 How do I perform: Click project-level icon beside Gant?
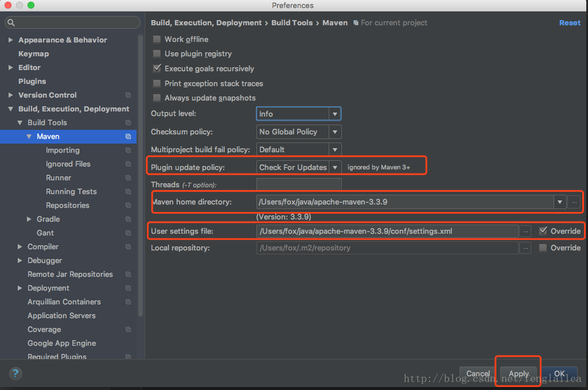point(128,233)
